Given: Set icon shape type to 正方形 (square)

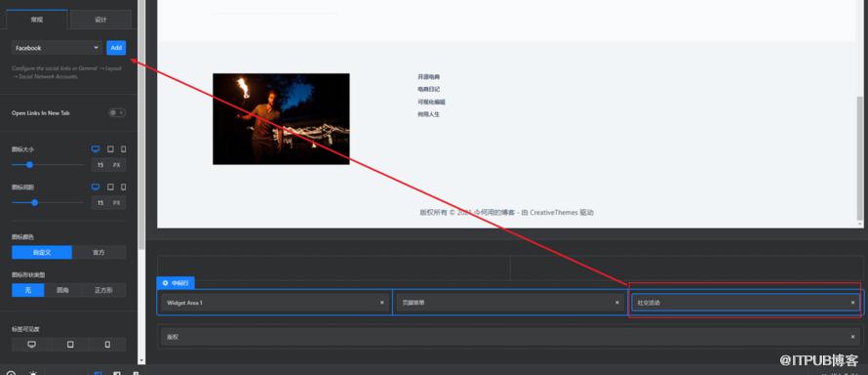Looking at the screenshot, I should coord(103,290).
